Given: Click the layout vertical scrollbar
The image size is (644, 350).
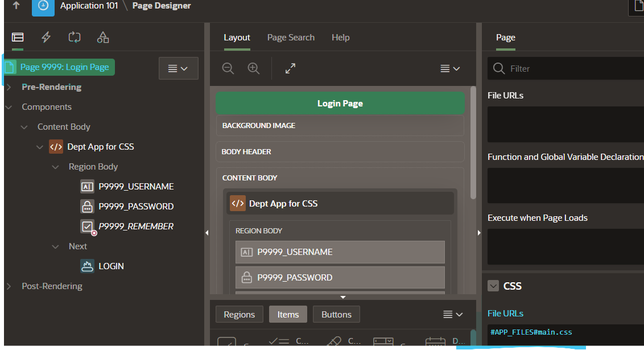Looking at the screenshot, I should [473, 142].
